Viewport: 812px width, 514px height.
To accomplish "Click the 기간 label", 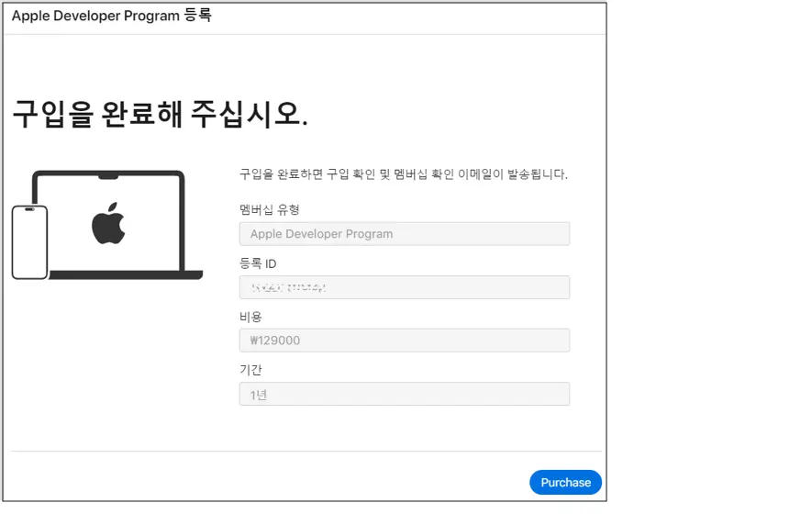I will (x=250, y=370).
